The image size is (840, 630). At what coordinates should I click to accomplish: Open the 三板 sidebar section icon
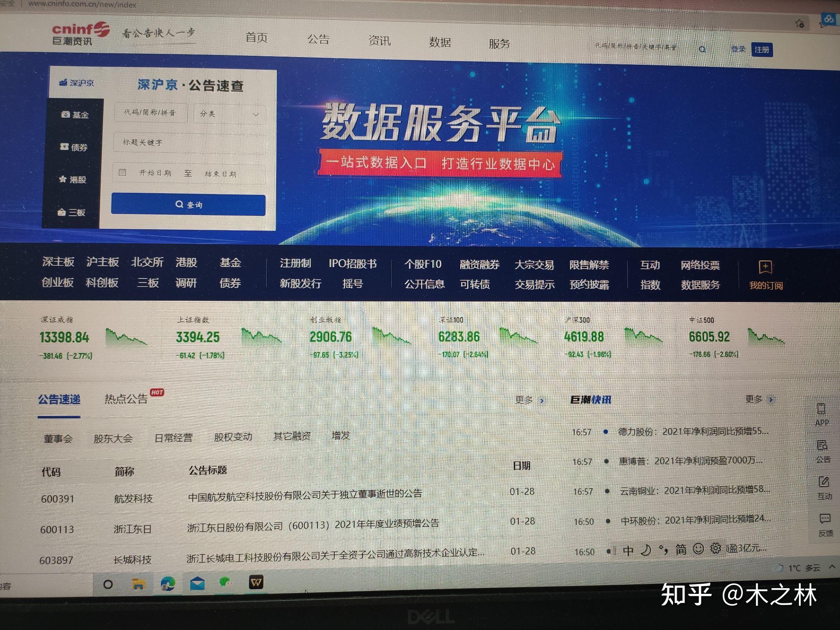(x=62, y=212)
